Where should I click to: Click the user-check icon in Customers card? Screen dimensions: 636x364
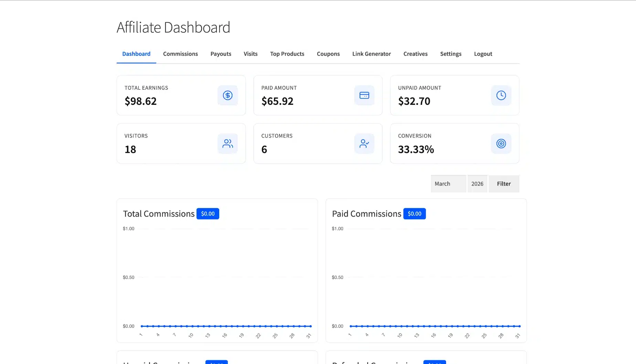coord(364,143)
